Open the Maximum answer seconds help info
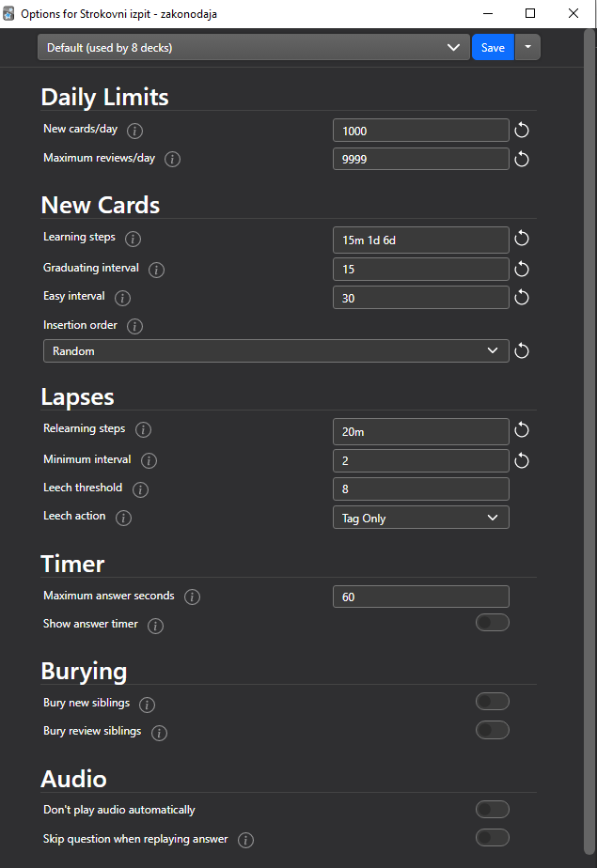Screen dimensions: 597x868 (192, 597)
